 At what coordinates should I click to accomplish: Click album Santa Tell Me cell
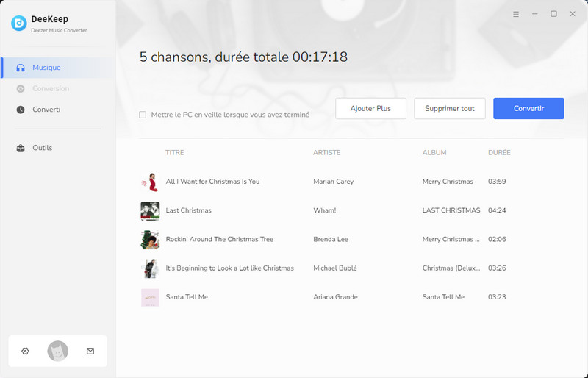(x=443, y=297)
